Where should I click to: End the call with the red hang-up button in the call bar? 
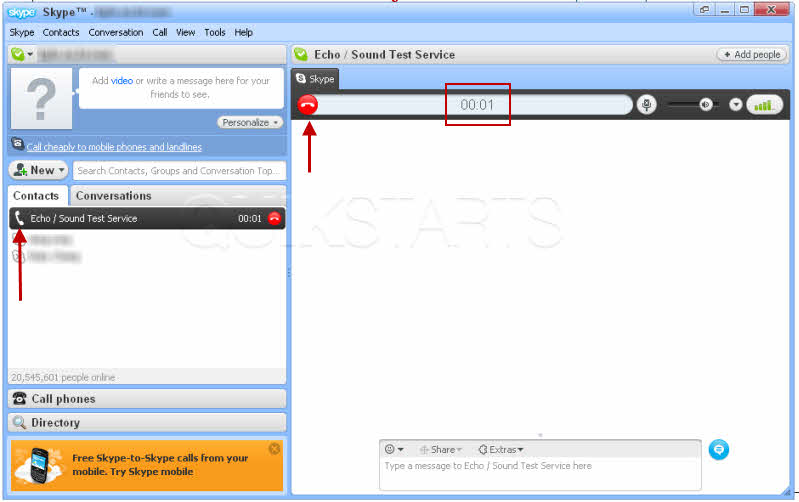click(x=307, y=104)
